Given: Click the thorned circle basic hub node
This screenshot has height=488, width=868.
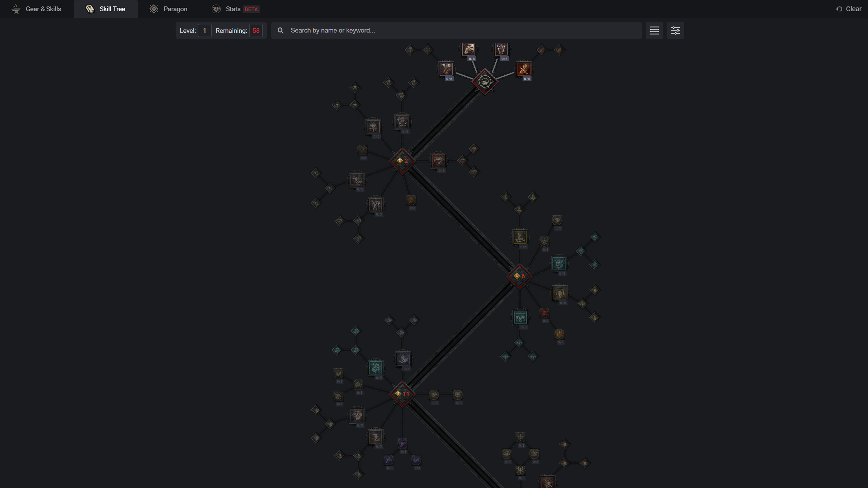Looking at the screenshot, I should coord(485,82).
